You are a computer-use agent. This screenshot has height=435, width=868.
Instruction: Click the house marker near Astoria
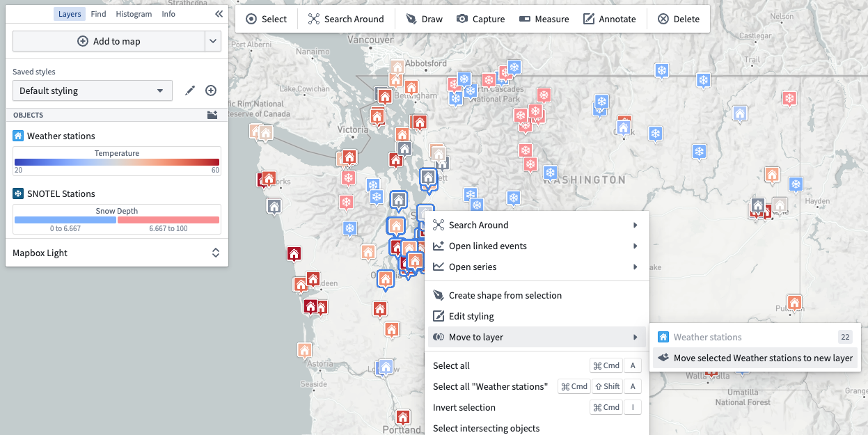point(304,350)
